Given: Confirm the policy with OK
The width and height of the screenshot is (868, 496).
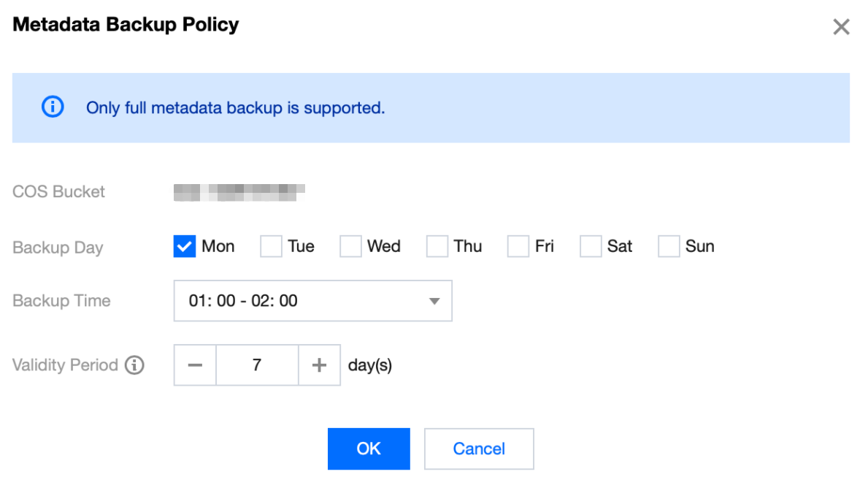Looking at the screenshot, I should [369, 449].
